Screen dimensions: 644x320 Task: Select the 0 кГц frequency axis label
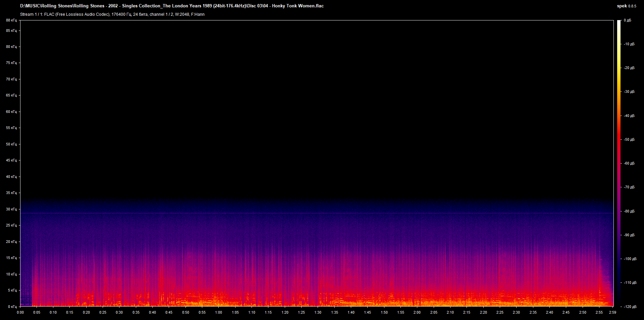12,307
